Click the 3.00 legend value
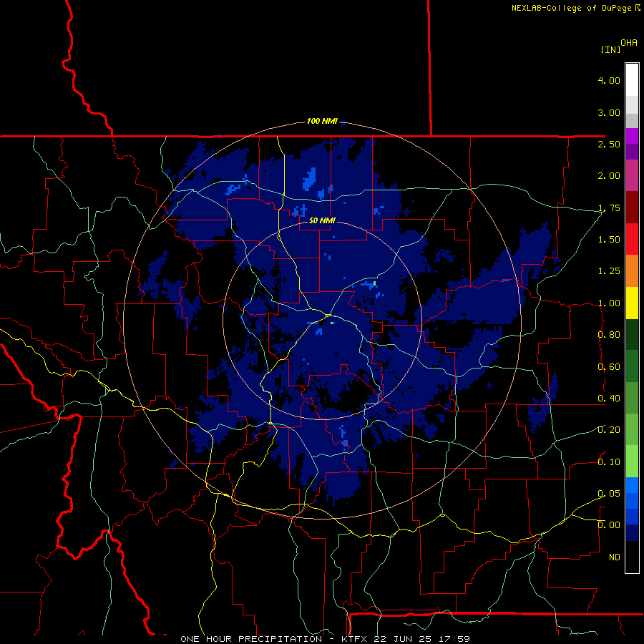 609,112
